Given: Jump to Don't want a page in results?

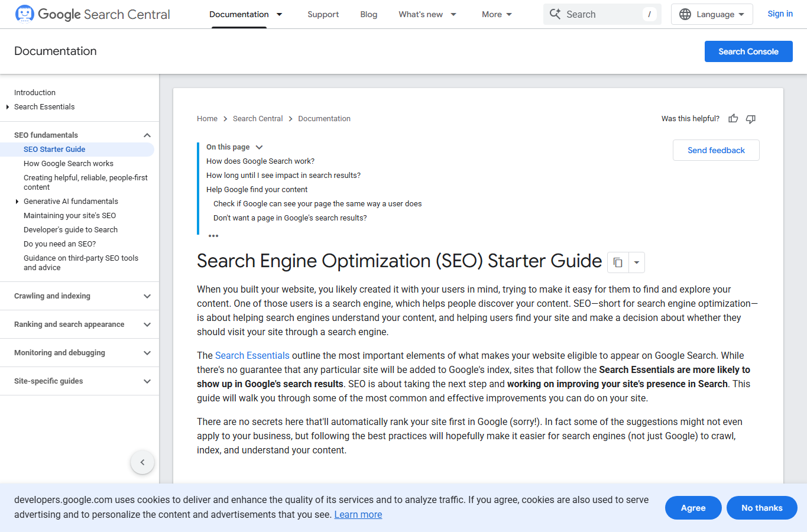Looking at the screenshot, I should coord(290,218).
